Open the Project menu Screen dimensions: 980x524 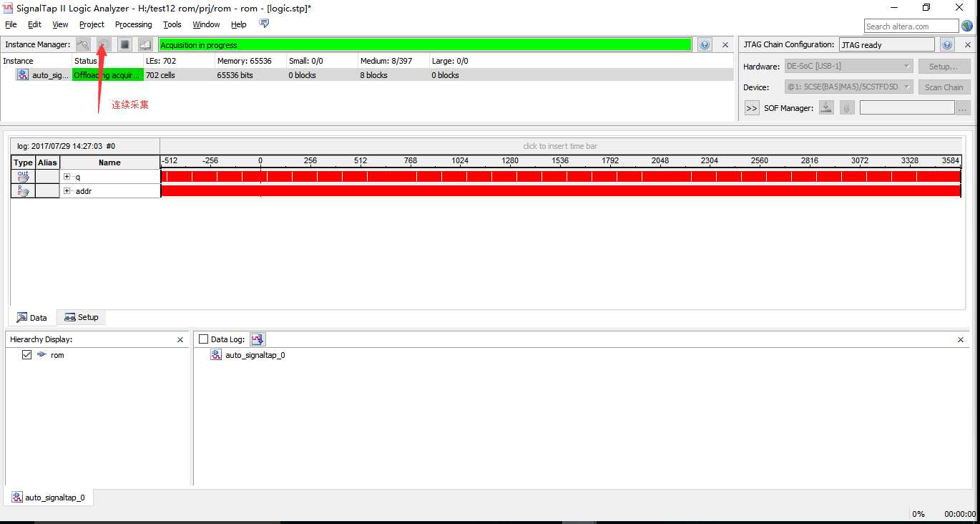[92, 24]
